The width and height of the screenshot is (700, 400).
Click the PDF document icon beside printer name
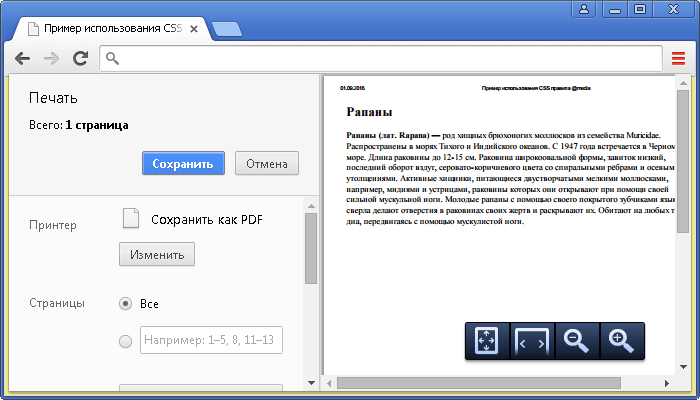coord(131,219)
